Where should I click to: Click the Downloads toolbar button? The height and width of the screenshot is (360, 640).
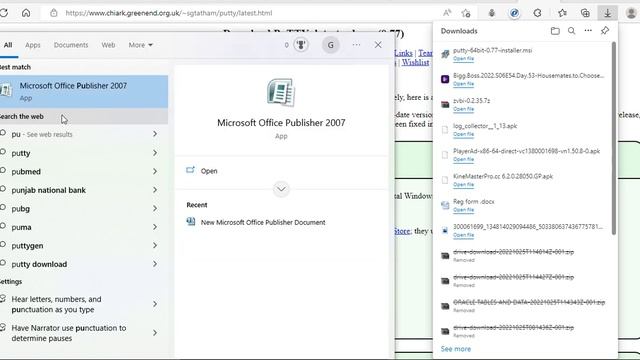coord(607,13)
